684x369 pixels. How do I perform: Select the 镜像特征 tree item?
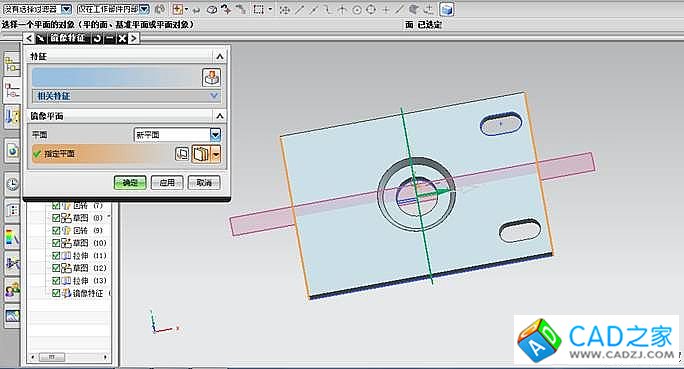[x=86, y=293]
